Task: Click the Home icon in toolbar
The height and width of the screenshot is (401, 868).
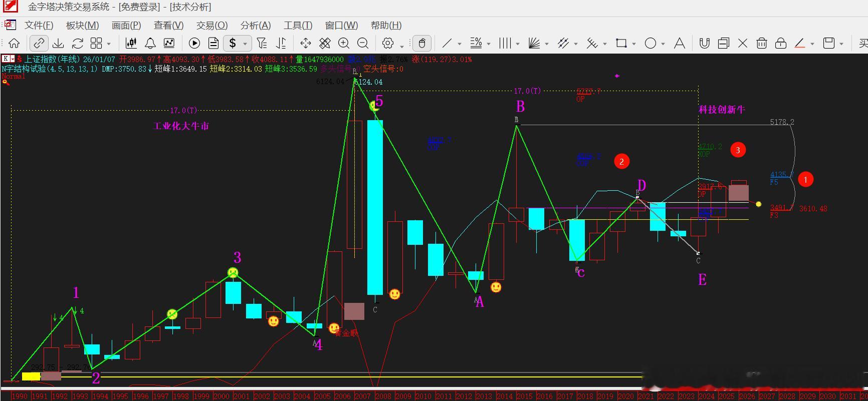Action: (14, 43)
